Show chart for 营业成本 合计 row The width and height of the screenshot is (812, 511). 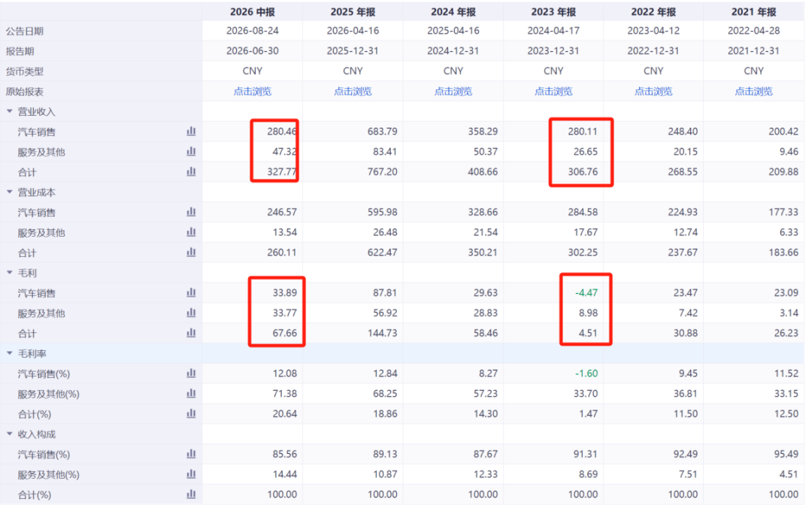[191, 252]
